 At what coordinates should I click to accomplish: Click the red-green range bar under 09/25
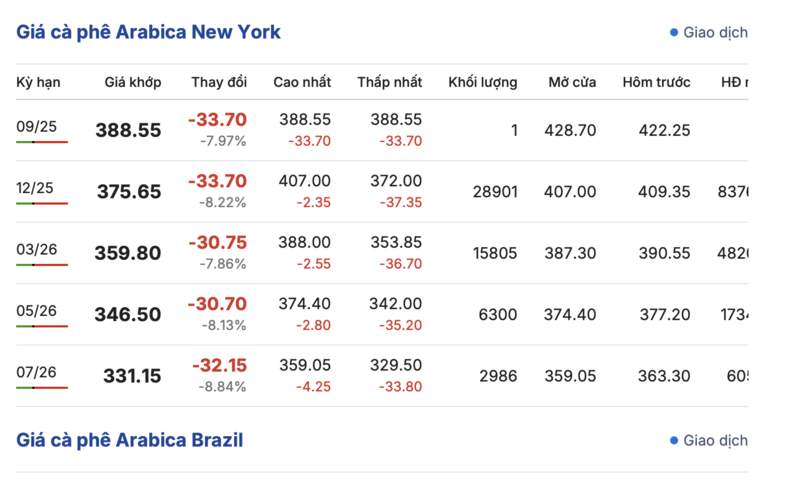42,142
